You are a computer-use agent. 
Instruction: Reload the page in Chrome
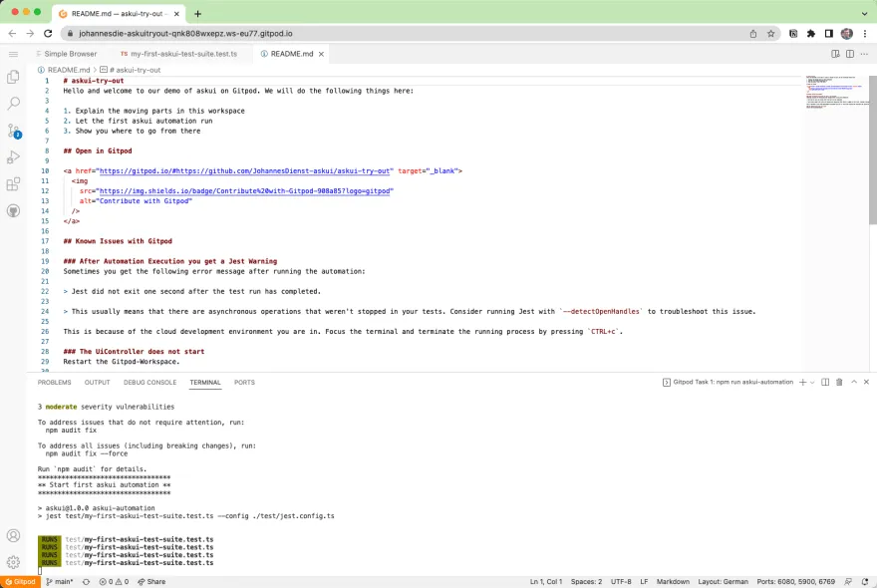point(48,34)
